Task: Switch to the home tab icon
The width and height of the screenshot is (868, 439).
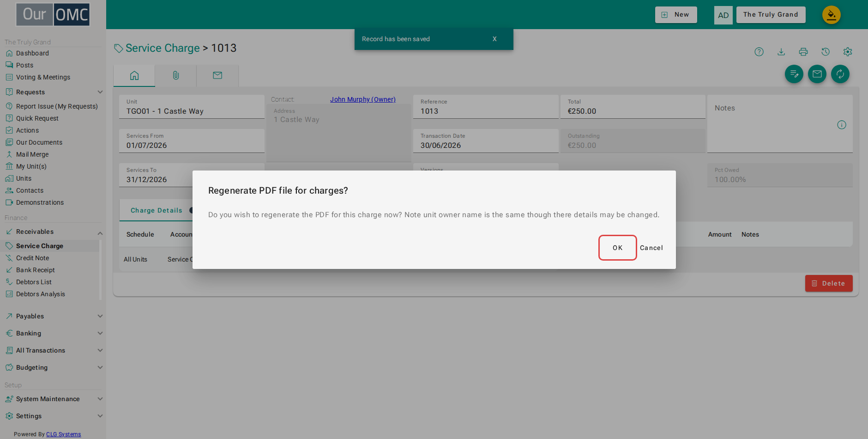Action: (x=134, y=75)
